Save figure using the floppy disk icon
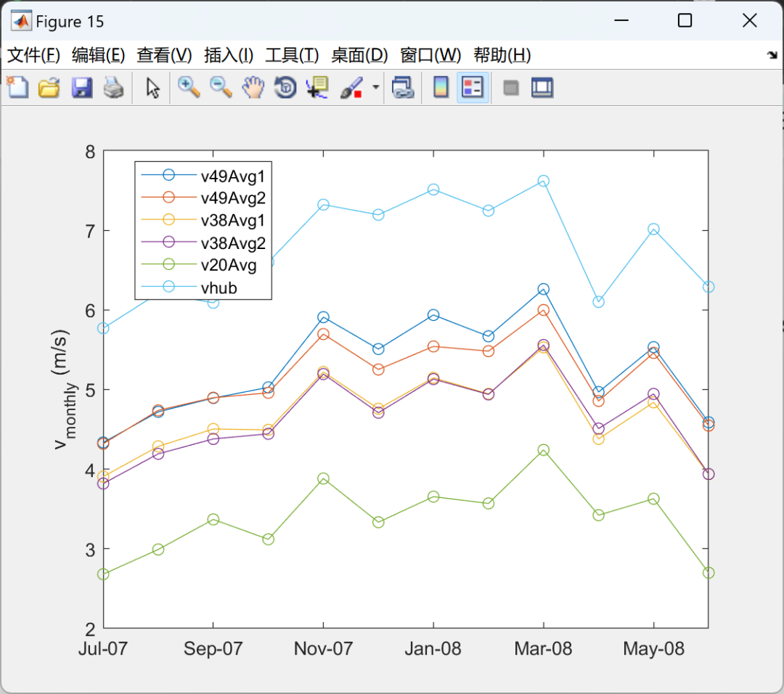 click(x=81, y=88)
